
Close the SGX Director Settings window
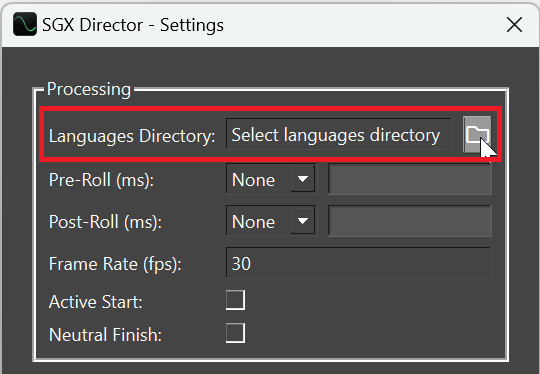pos(514,25)
